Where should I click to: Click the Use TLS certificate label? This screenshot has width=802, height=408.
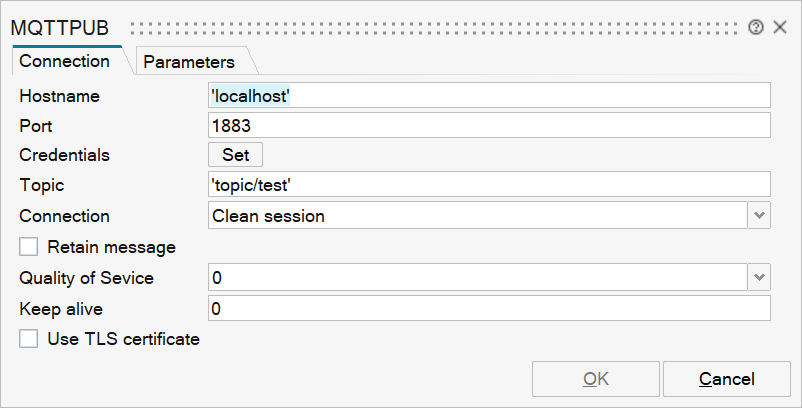123,339
